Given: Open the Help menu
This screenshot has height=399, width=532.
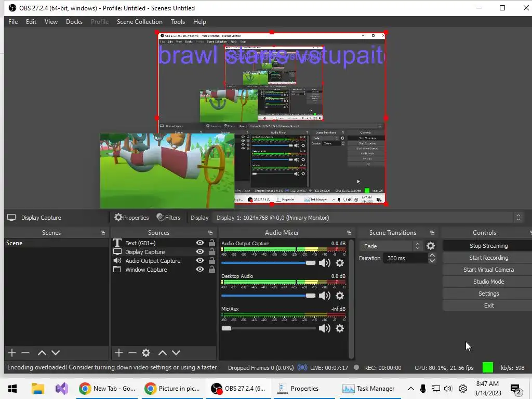Looking at the screenshot, I should tap(199, 22).
